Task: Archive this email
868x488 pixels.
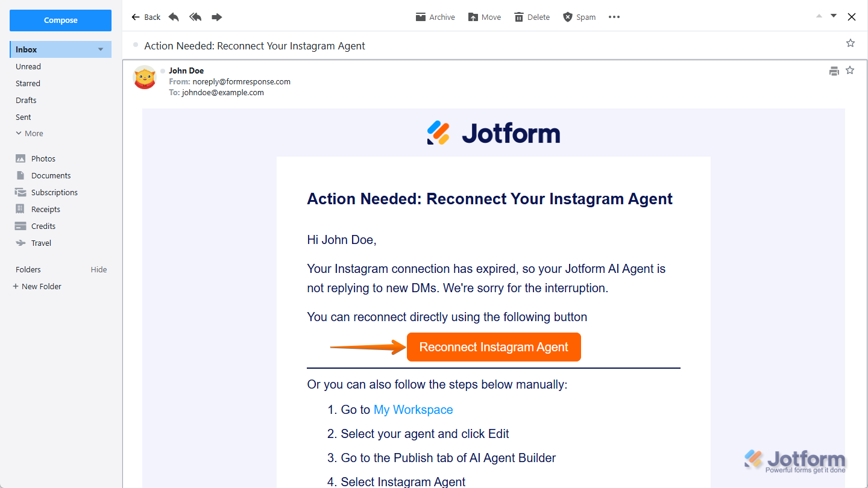Action: [x=435, y=16]
